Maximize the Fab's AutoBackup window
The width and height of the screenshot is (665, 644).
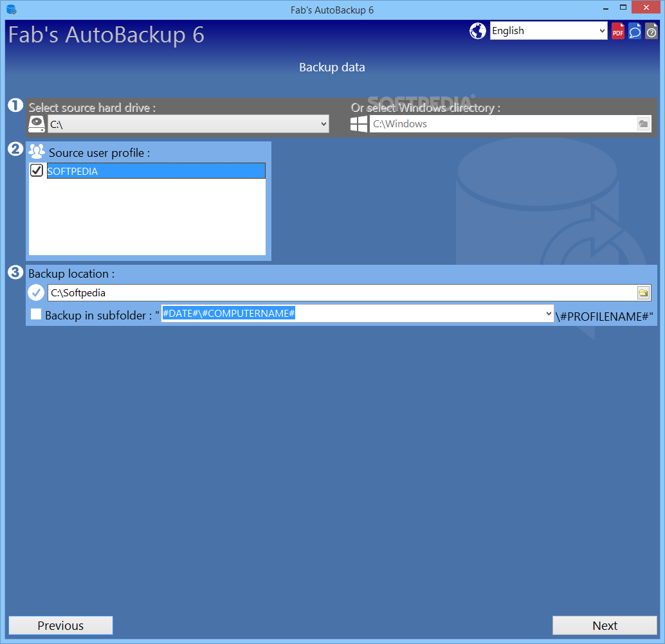point(623,8)
